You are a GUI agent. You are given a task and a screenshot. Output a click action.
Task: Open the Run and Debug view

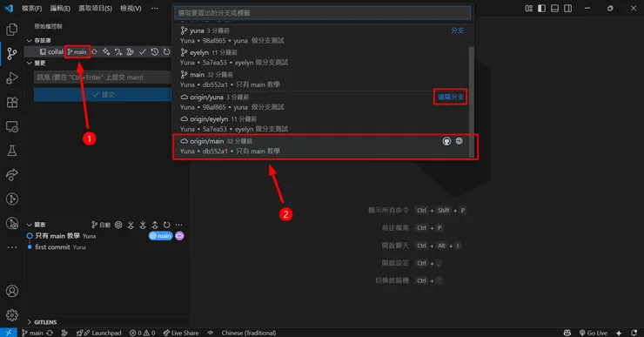click(x=12, y=78)
